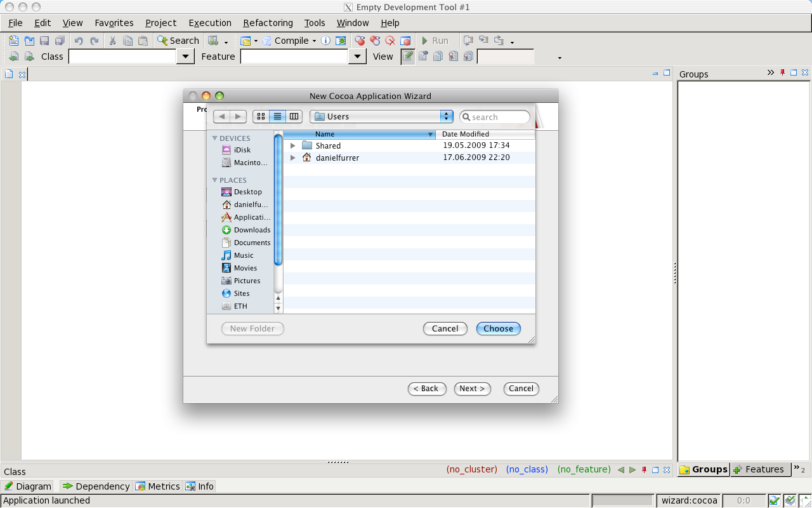Open the Feature combo box dropdown arrow

(357, 57)
